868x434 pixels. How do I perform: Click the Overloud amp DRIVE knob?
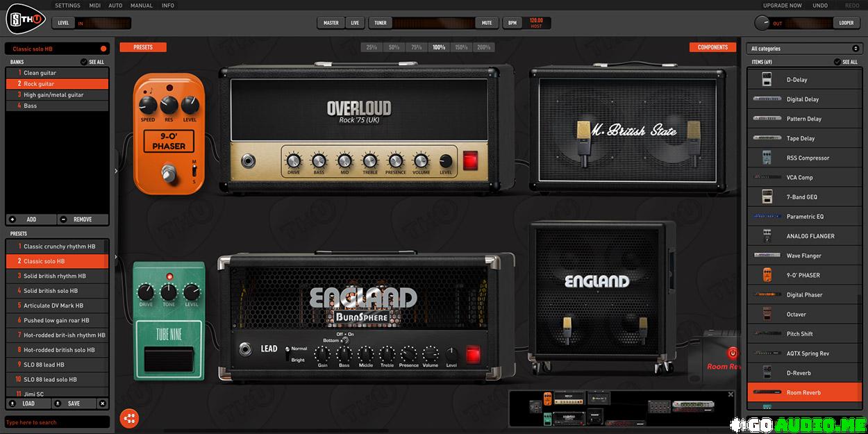[x=294, y=160]
